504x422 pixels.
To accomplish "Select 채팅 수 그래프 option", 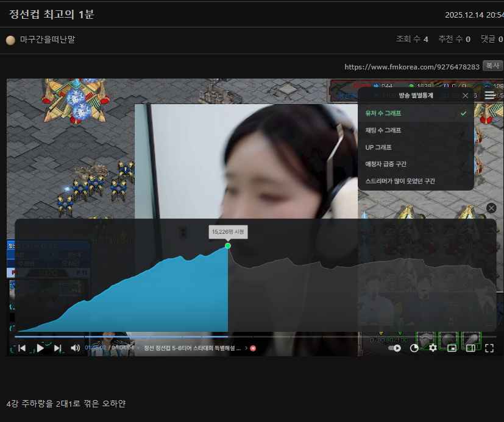I will (x=383, y=130).
